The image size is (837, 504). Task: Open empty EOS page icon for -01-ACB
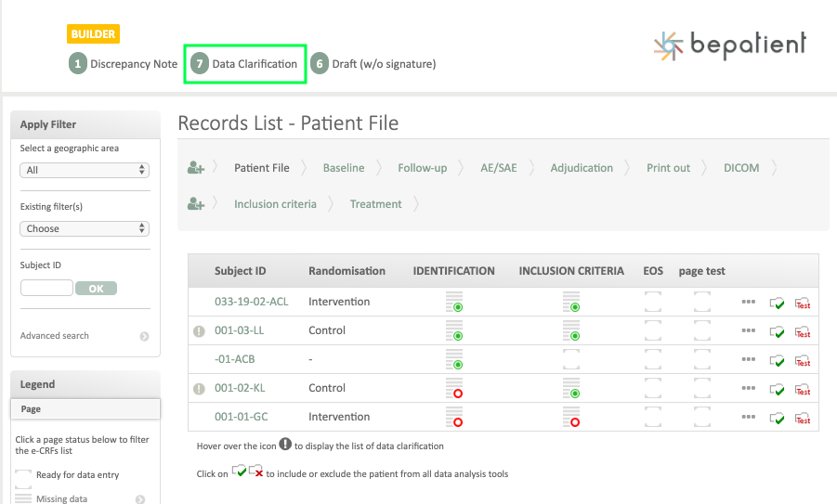click(653, 359)
